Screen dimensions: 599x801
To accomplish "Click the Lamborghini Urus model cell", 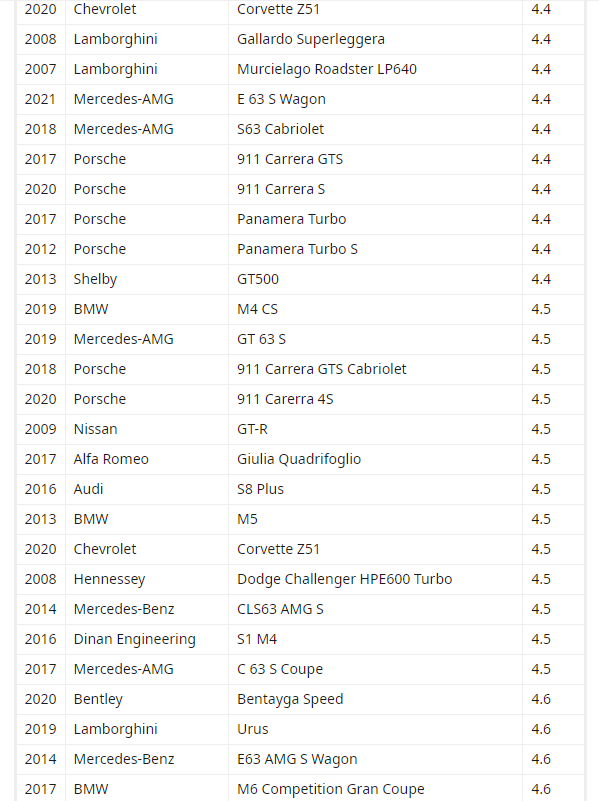I will (375, 729).
